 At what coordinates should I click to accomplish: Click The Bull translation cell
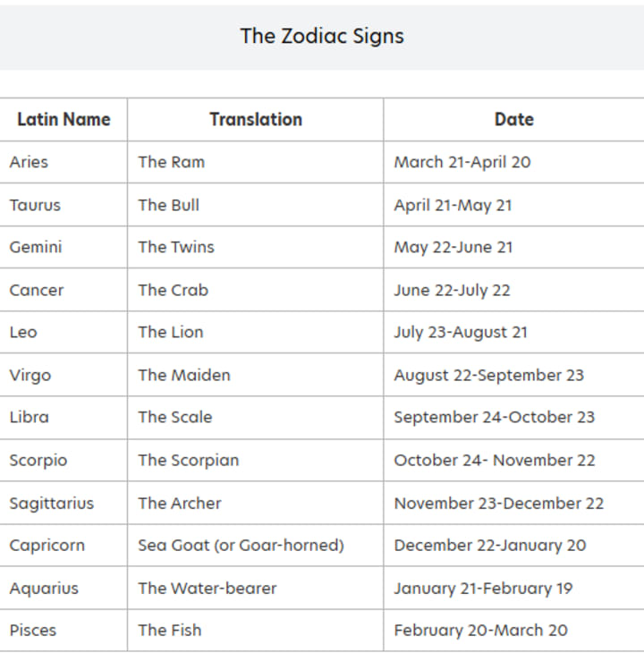tap(256, 205)
